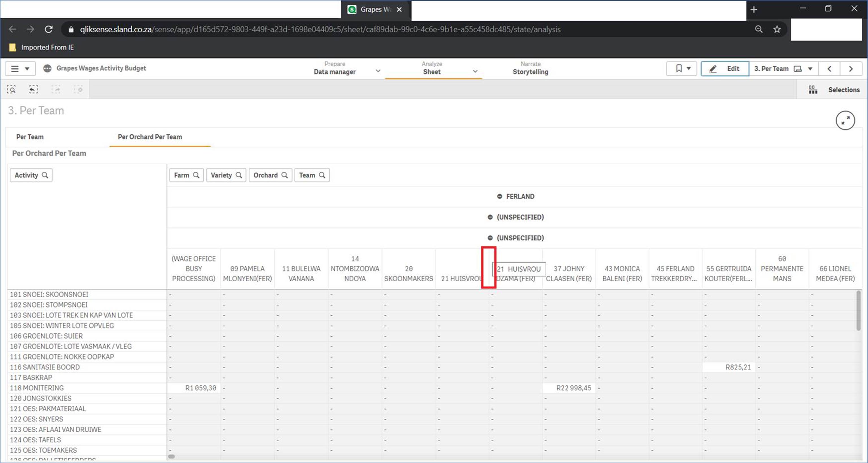Viewport: 868px width, 463px height.
Task: Click the Variety search magnifier icon
Action: [x=239, y=175]
